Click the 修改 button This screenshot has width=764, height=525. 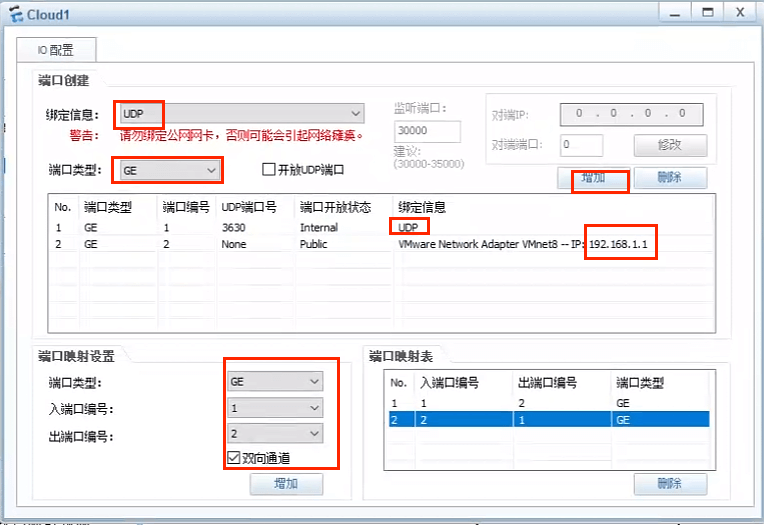tap(670, 145)
